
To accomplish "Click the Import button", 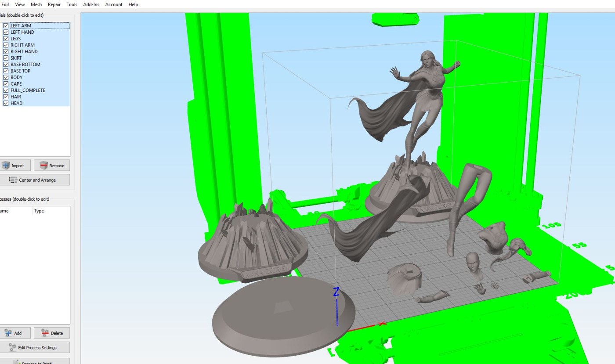I will tap(14, 166).
